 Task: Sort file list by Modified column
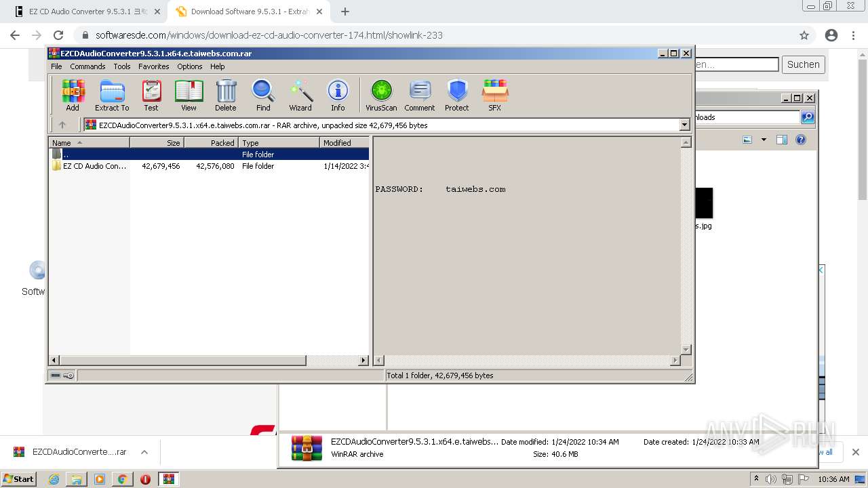(x=344, y=142)
